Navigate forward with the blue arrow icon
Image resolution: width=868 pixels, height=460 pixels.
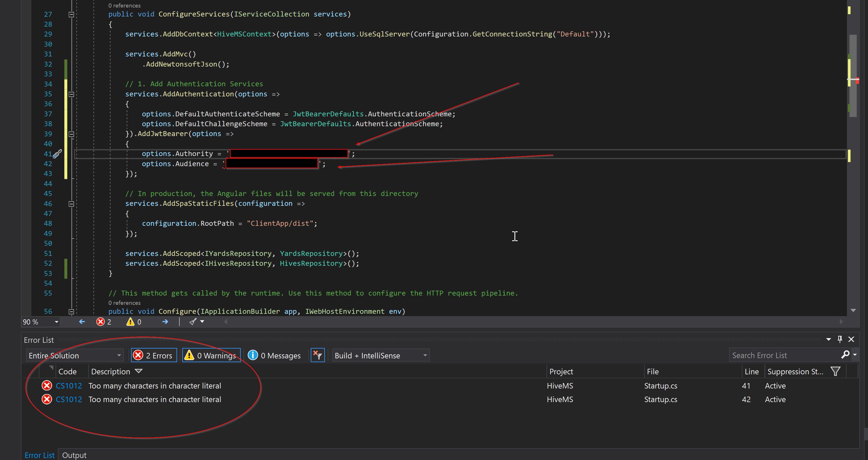click(165, 322)
